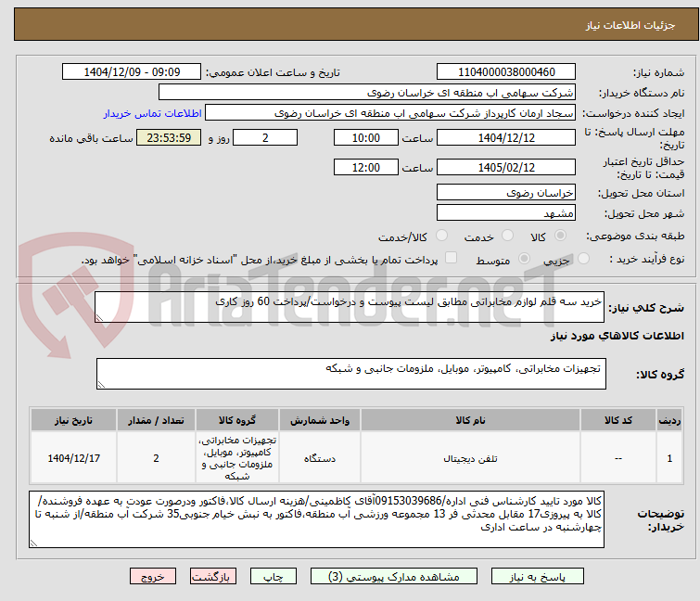Click the گروه کالا text box
This screenshot has width=700, height=601.
350,374
